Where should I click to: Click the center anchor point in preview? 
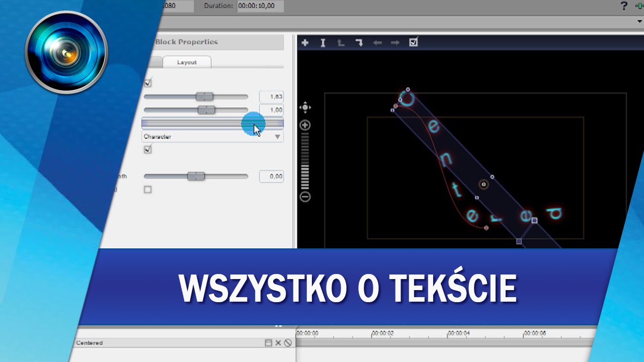(484, 185)
